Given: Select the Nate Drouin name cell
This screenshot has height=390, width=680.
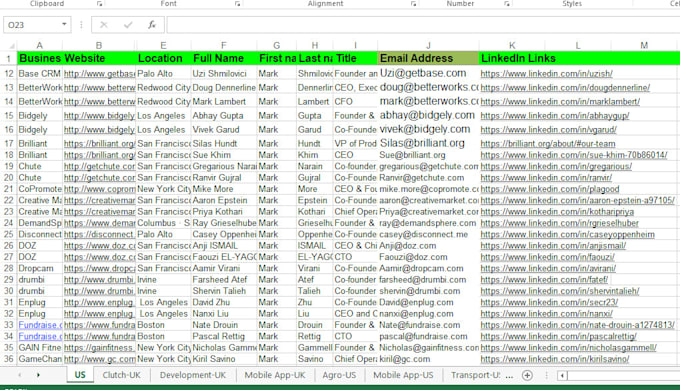Looking at the screenshot, I should pos(224,325).
